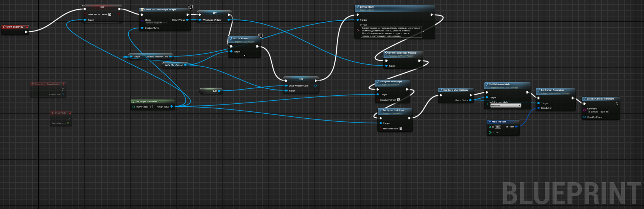Open the In Text field dropdown arrow

(424, 31)
